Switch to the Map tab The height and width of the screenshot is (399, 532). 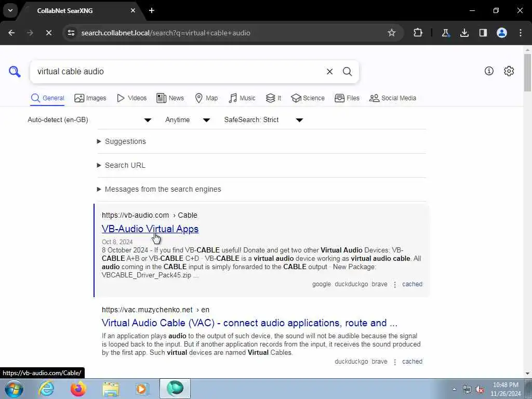(206, 98)
